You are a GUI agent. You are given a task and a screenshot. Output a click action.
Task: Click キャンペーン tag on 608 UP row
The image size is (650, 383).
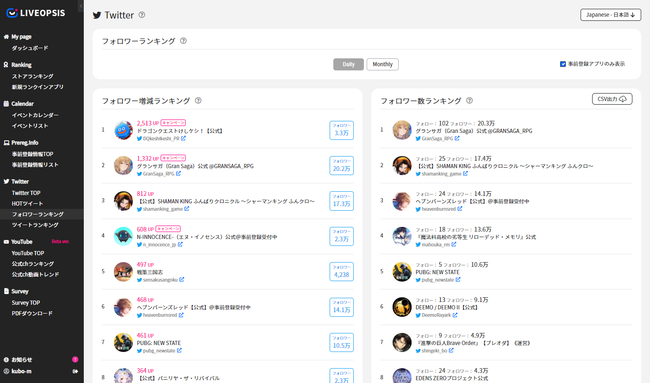tap(168, 229)
